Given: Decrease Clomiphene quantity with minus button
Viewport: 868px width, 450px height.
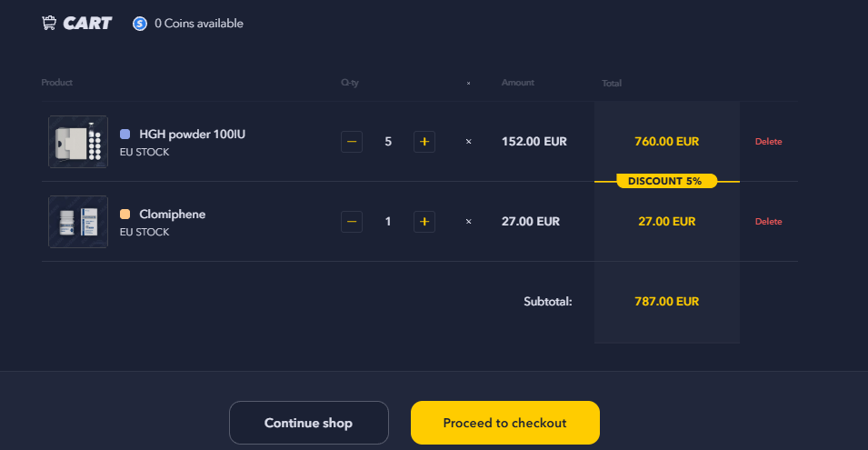Looking at the screenshot, I should [x=352, y=222].
